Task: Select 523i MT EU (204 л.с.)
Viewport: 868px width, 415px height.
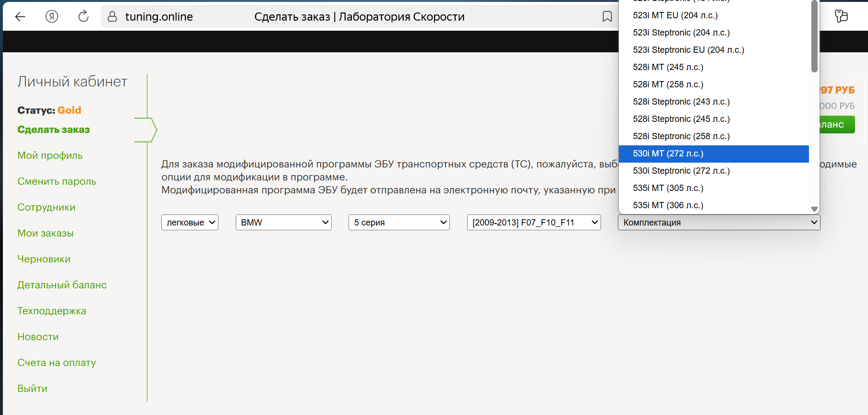Action: 675,15
